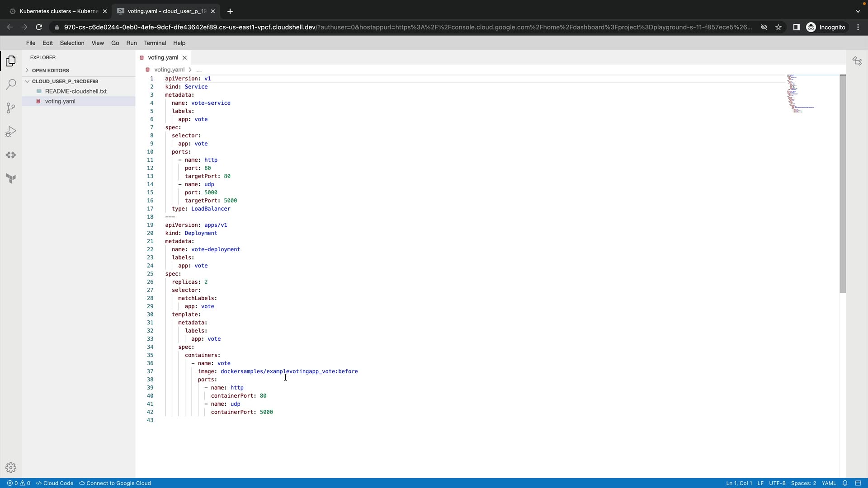The image size is (868, 488).
Task: Open the YAML language mode selector
Action: (829, 483)
